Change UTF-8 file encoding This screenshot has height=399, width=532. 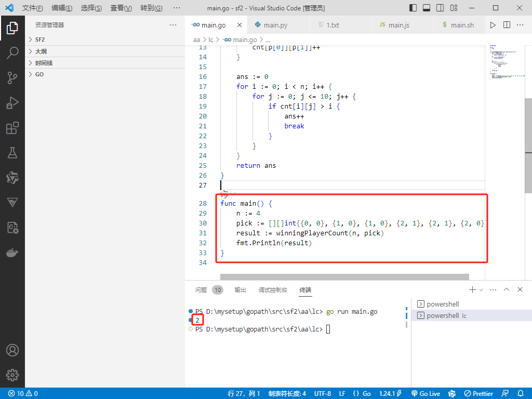(x=322, y=394)
